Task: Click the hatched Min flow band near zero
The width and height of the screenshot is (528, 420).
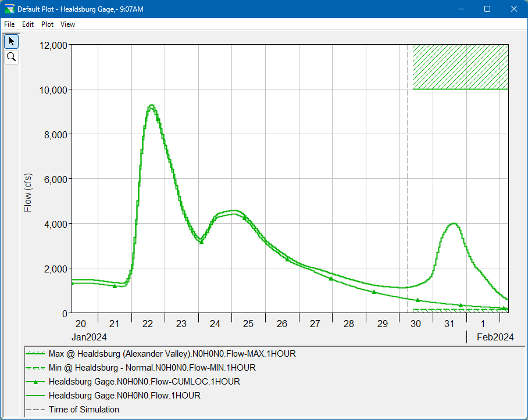Action: [461, 311]
